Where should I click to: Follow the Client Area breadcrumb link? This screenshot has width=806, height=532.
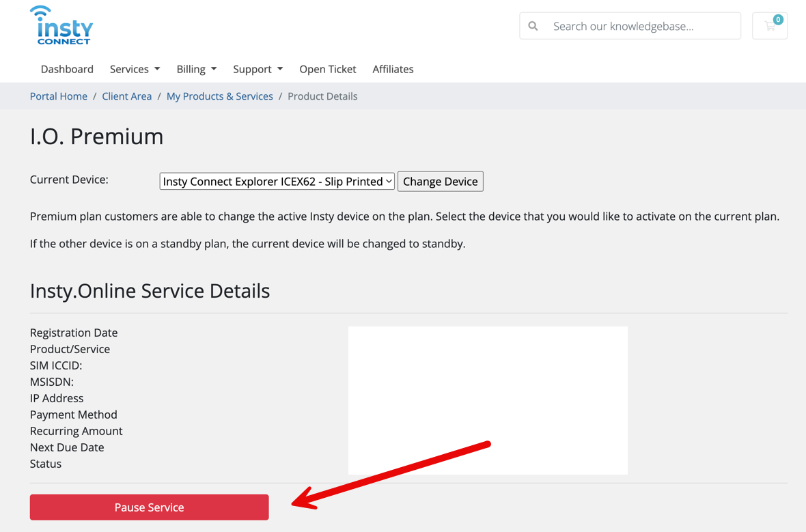coord(127,96)
